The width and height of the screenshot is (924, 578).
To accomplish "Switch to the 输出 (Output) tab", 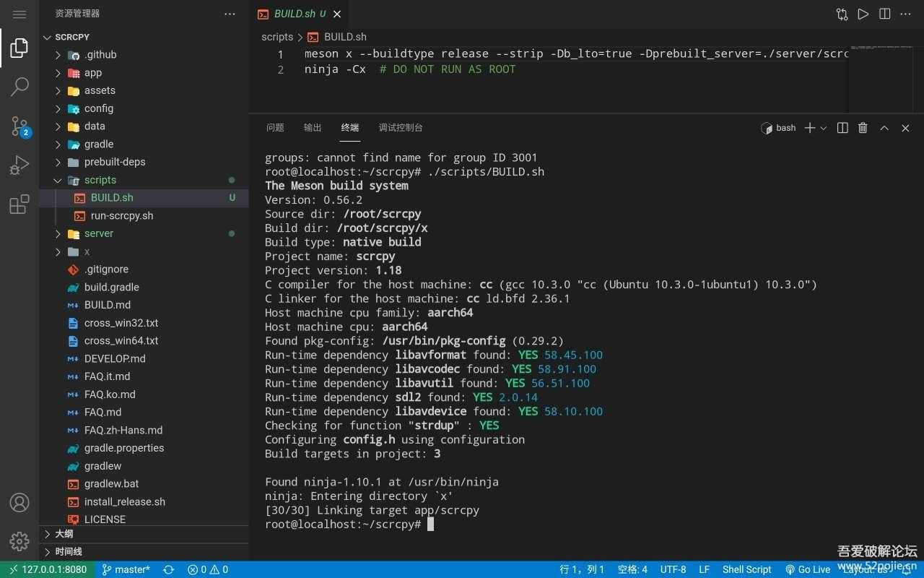I will 313,128.
